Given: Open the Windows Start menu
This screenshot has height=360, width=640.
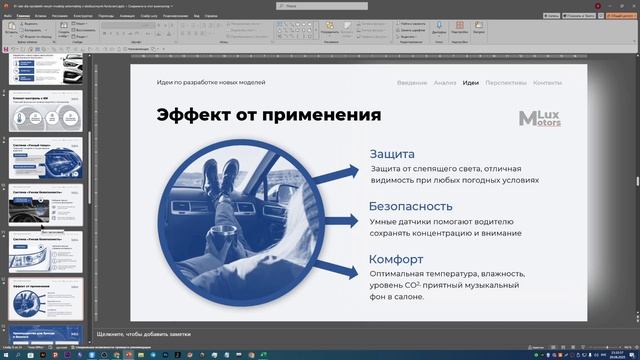Looking at the screenshot, I should click(6, 355).
